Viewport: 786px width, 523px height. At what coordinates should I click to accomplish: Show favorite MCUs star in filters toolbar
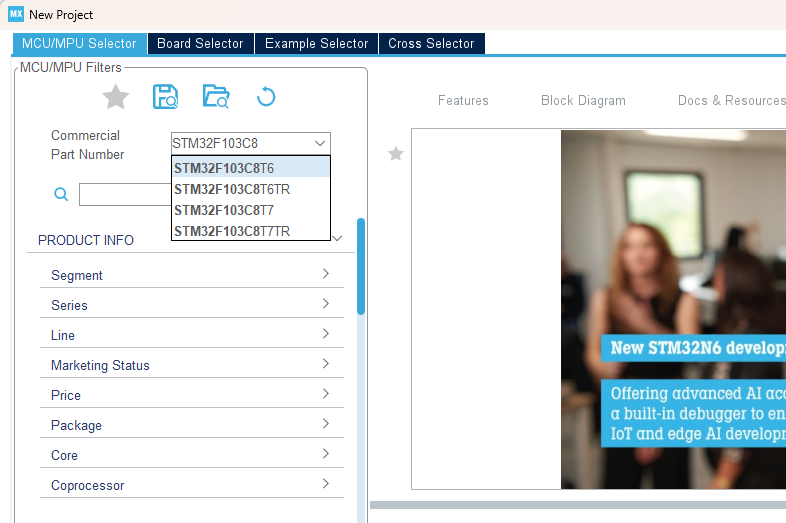116,97
